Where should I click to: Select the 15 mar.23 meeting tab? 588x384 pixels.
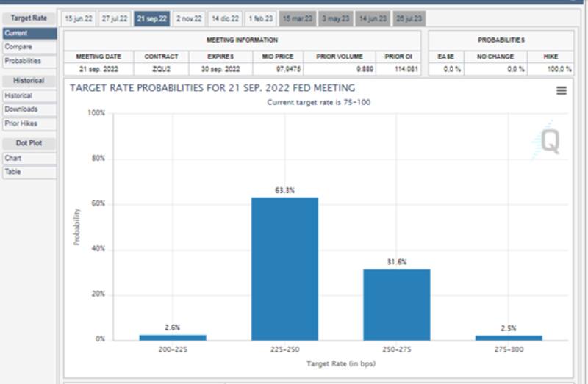coord(297,19)
